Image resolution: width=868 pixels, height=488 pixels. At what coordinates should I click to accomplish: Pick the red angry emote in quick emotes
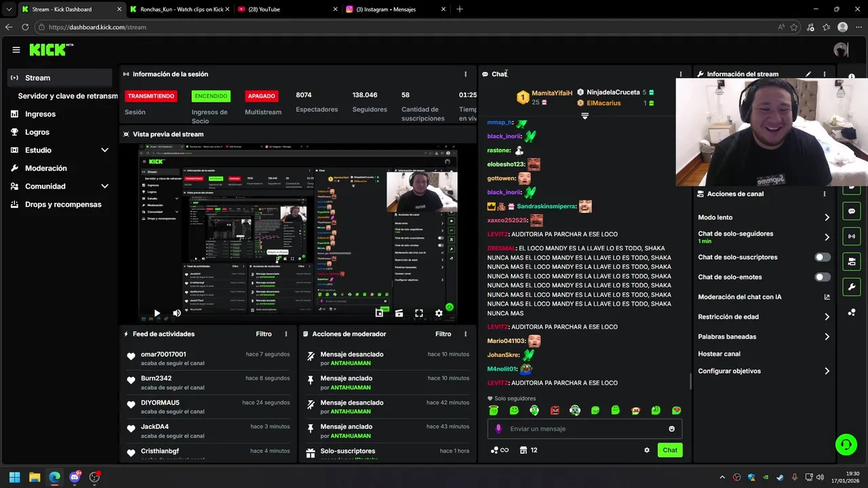click(555, 410)
